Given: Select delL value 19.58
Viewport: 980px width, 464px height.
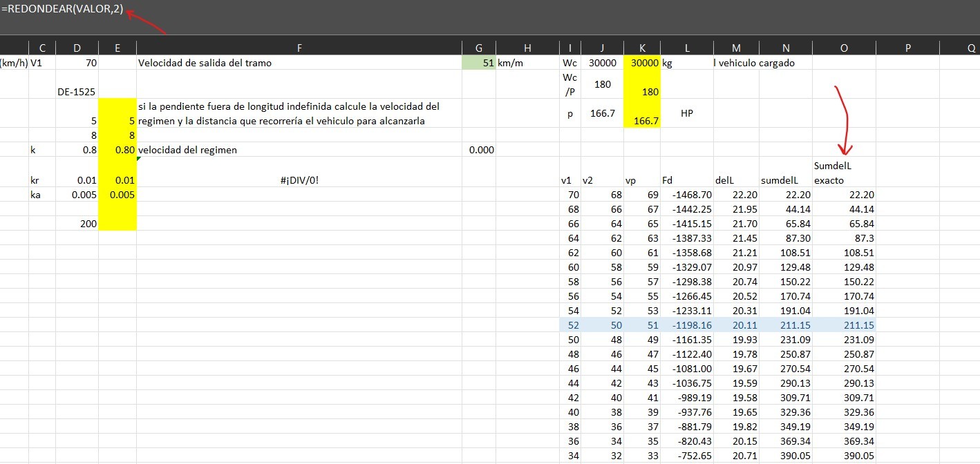Looking at the screenshot, I should 736,398.
